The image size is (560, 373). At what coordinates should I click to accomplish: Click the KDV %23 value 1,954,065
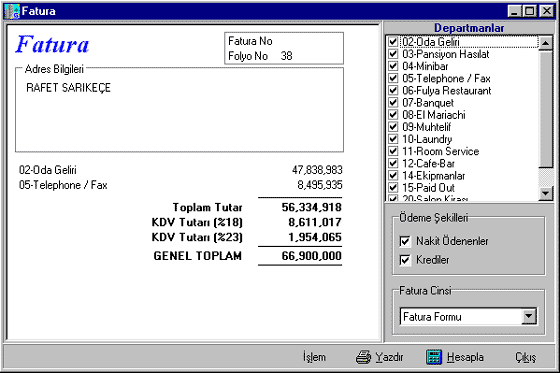pyautogui.click(x=315, y=237)
